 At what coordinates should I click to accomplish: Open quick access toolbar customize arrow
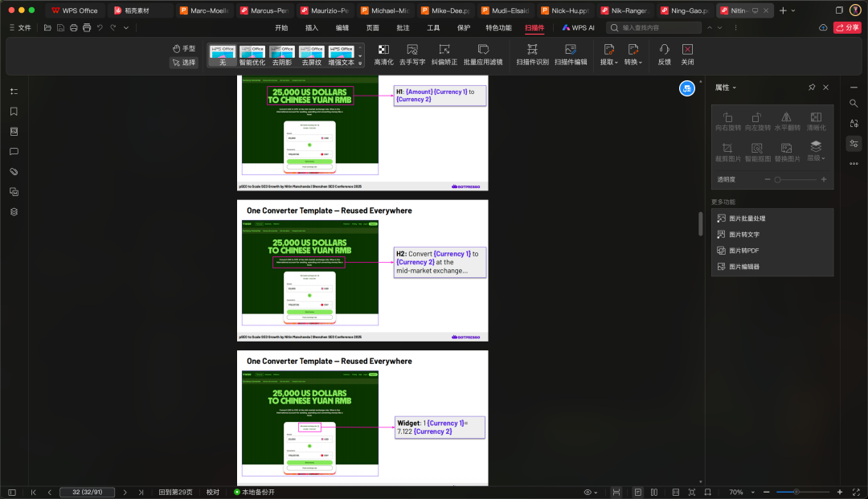tap(126, 27)
